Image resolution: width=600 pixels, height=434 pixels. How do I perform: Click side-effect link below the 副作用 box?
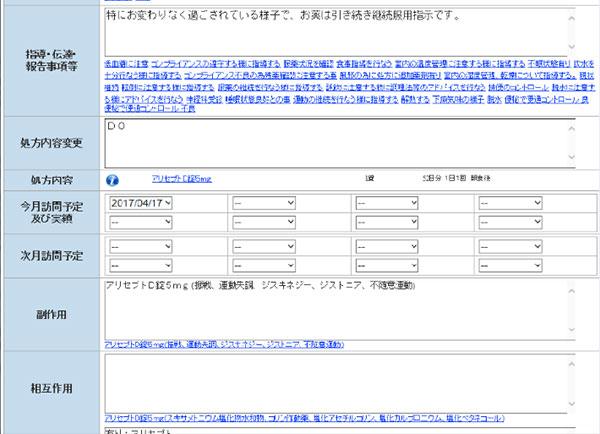pyautogui.click(x=224, y=344)
